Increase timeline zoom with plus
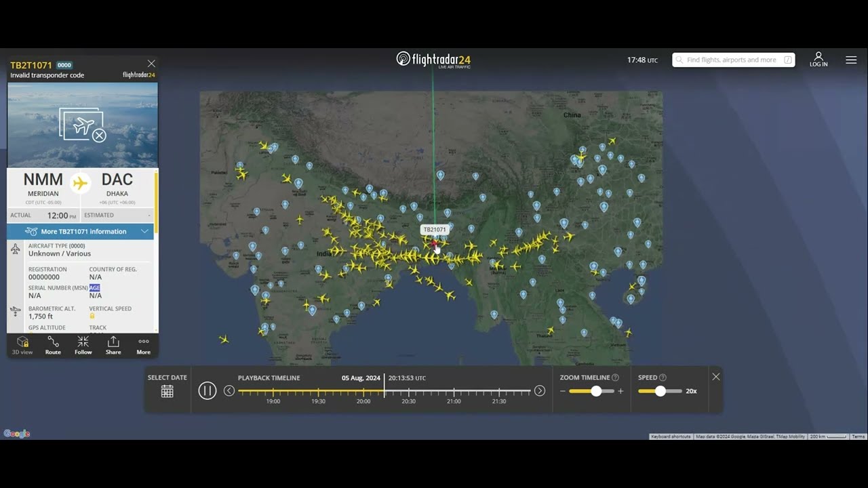 point(620,391)
